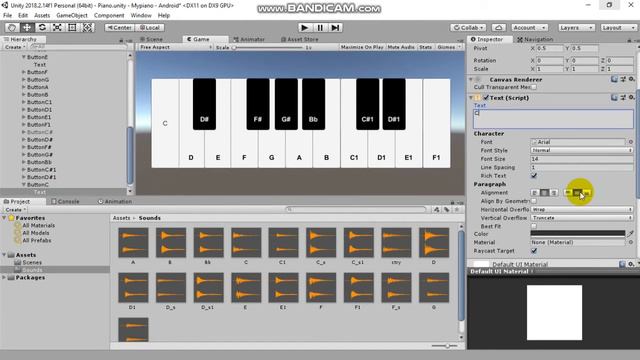
Task: Pick a font using the object selector circle
Action: pos(631,142)
